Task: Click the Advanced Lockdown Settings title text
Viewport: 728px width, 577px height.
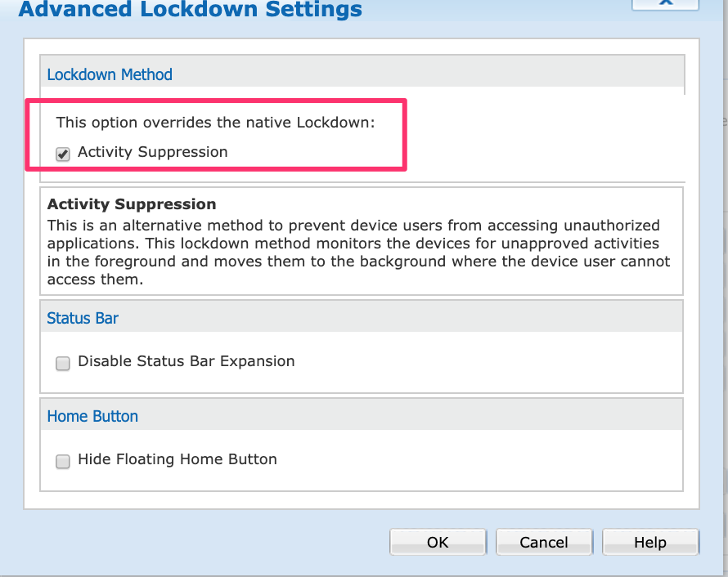Action: pos(190,10)
